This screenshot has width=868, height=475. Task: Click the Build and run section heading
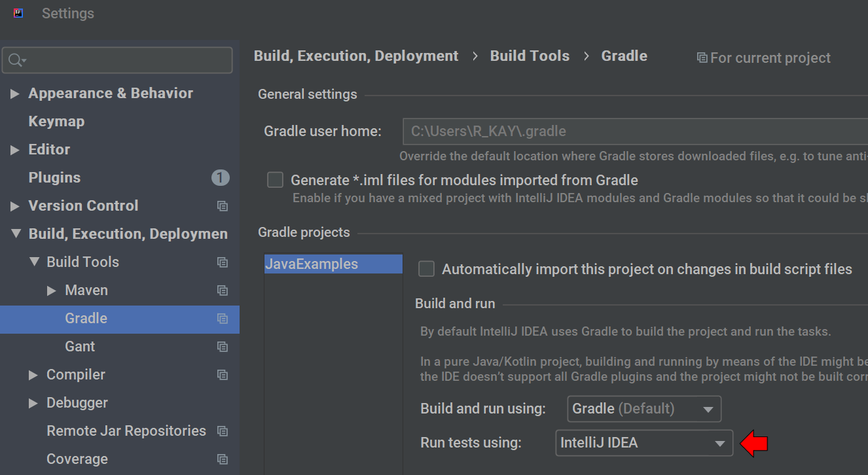pyautogui.click(x=455, y=304)
